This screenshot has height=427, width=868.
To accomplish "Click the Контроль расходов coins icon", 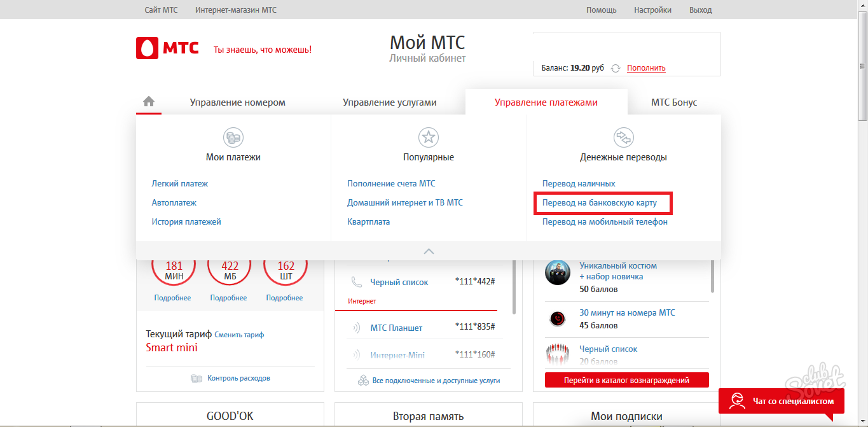I will (x=196, y=378).
